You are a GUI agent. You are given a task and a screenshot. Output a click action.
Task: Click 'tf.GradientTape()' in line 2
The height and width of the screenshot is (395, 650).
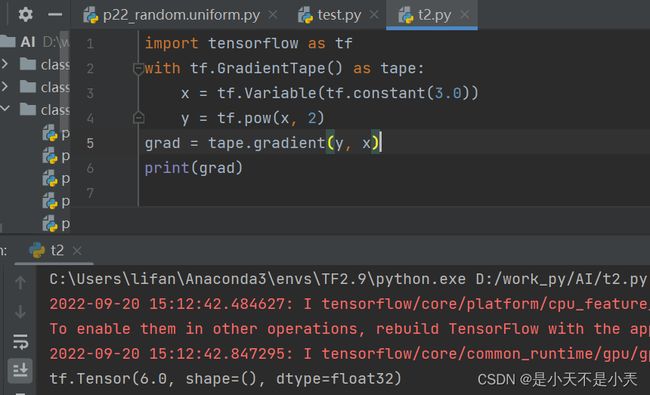(x=266, y=68)
